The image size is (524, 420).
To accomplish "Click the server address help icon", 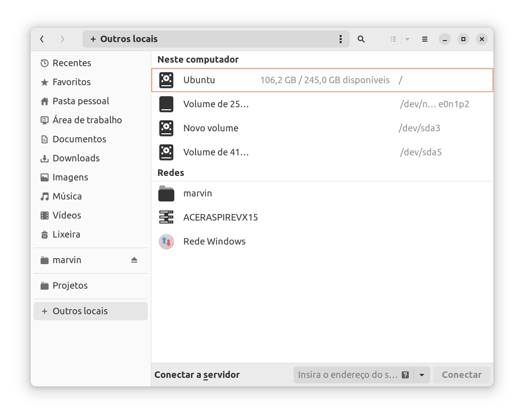I will (x=405, y=375).
